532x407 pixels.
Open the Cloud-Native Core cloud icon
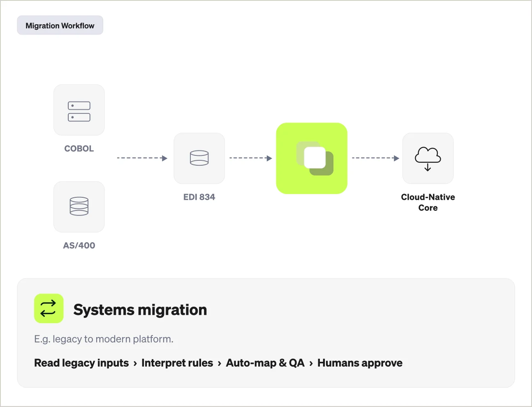pos(428,158)
